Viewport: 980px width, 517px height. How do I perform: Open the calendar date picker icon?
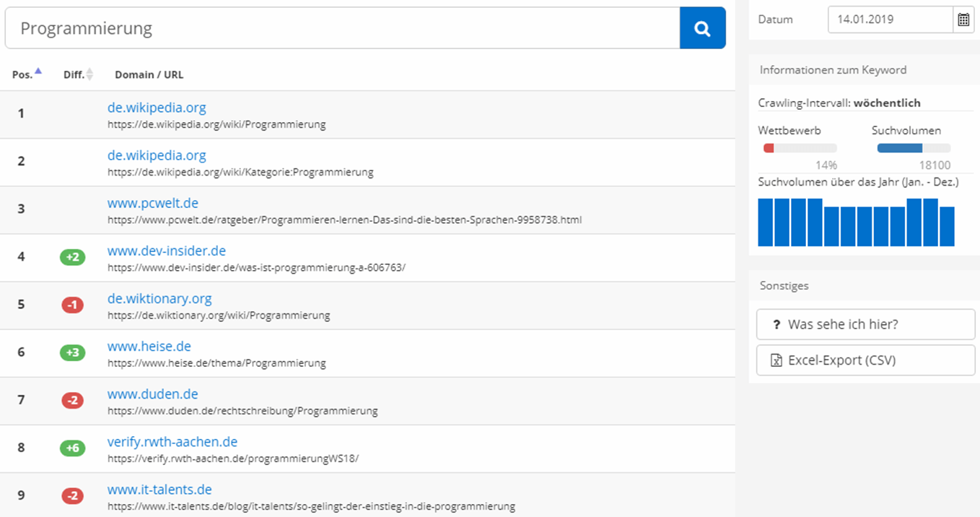pos(963,19)
